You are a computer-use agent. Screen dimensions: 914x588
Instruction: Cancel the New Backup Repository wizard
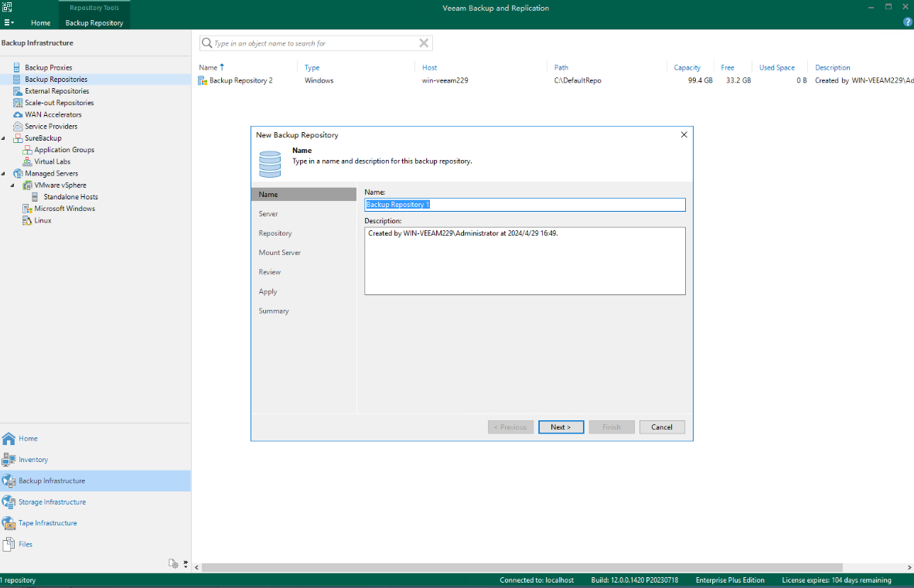(661, 427)
